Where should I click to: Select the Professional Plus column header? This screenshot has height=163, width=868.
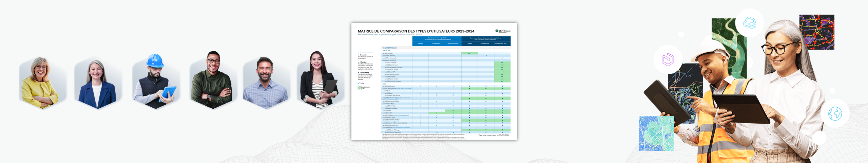pos(500,43)
